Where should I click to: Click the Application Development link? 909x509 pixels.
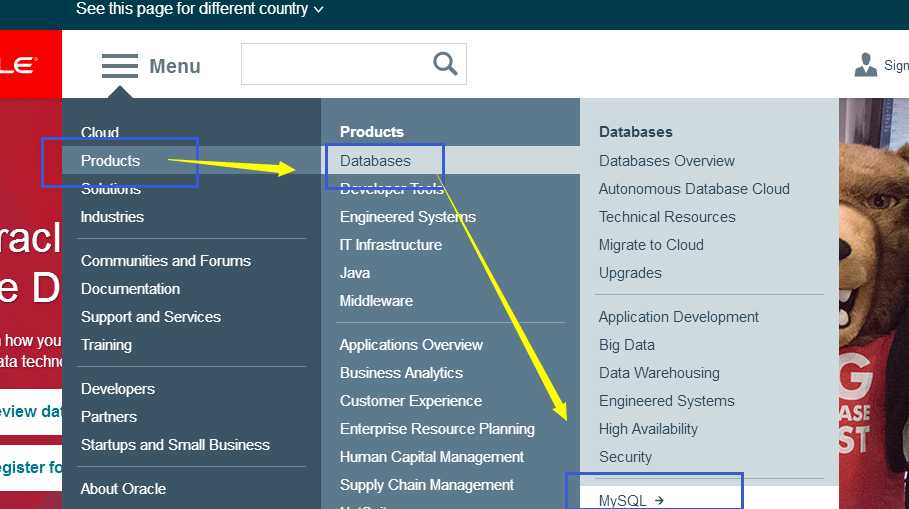tap(678, 317)
